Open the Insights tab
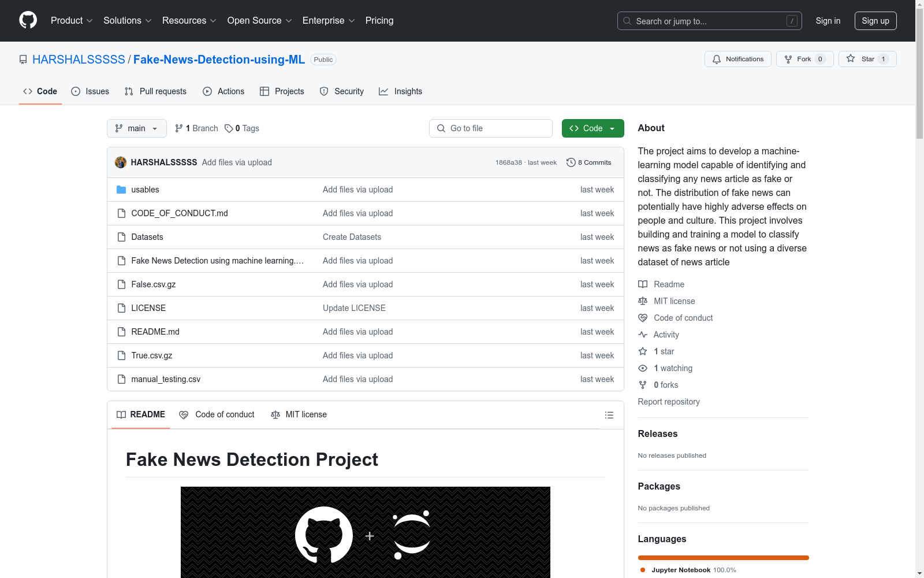This screenshot has height=578, width=924. point(401,91)
